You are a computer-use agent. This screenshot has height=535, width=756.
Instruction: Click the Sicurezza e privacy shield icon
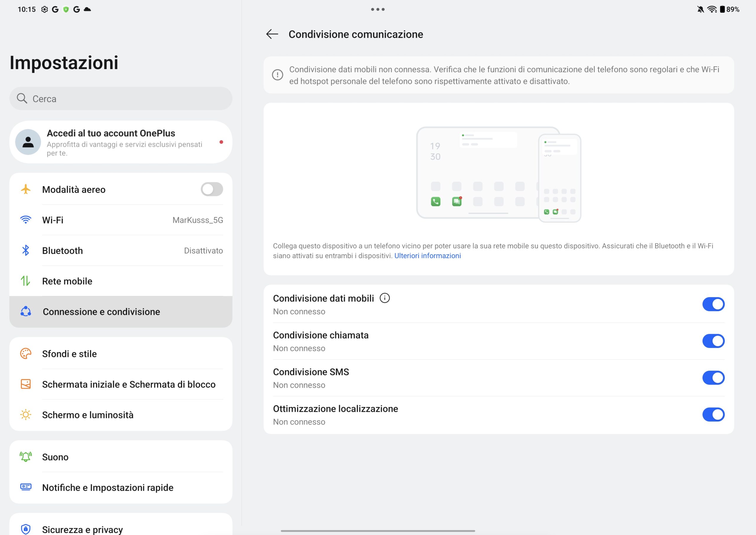point(26,529)
